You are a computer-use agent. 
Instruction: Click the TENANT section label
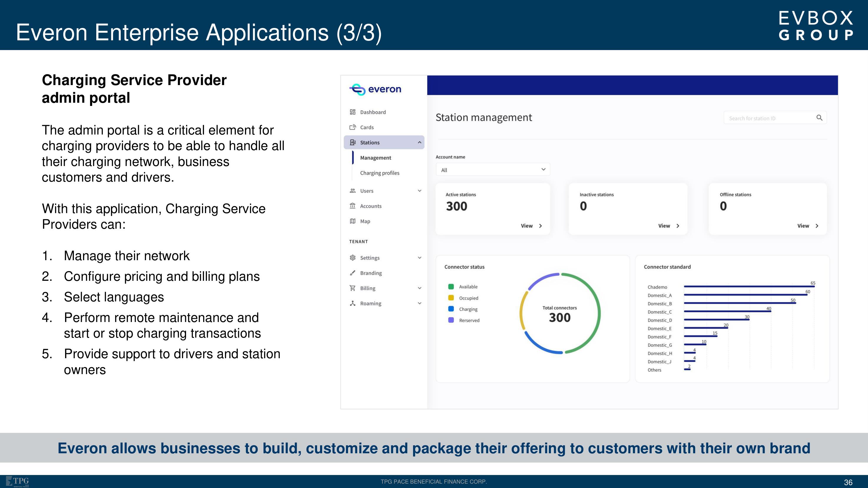coord(359,241)
